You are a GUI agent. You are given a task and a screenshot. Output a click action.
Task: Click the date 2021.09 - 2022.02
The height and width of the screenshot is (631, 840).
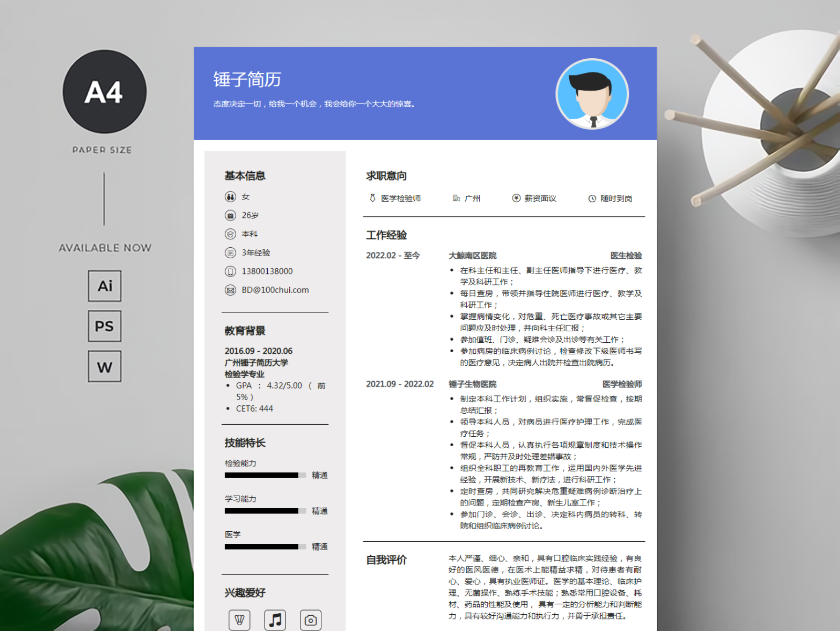point(400,384)
